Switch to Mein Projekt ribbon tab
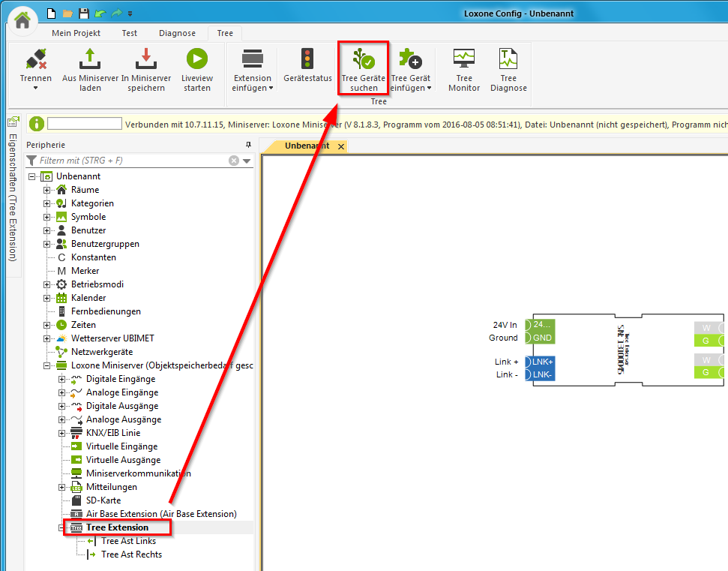The height and width of the screenshot is (571, 728). pos(76,33)
